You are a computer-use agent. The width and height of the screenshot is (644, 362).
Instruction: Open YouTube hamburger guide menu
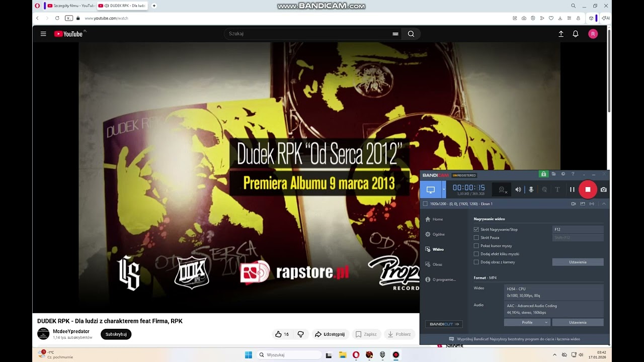click(x=43, y=34)
